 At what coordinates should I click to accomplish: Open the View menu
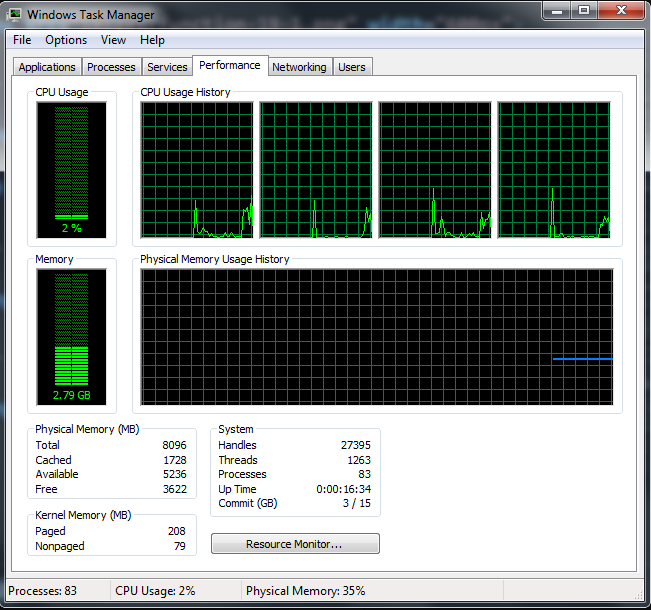113,40
